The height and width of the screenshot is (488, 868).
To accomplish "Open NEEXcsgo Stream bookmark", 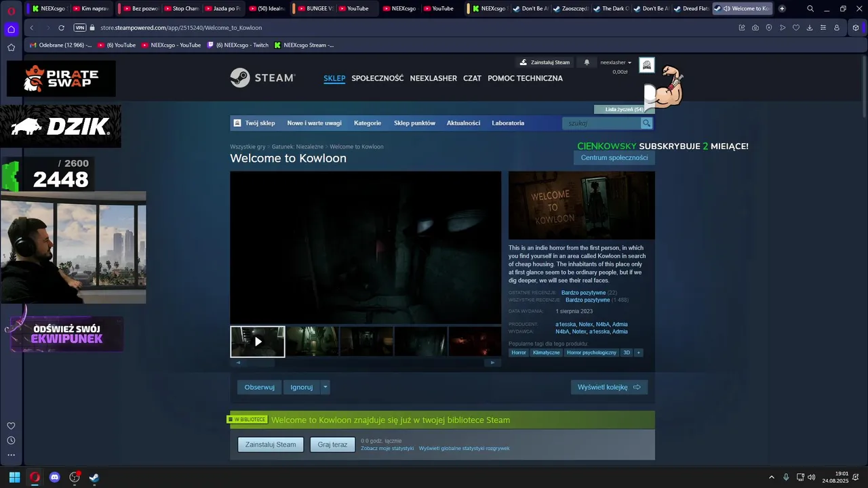I will pos(304,45).
